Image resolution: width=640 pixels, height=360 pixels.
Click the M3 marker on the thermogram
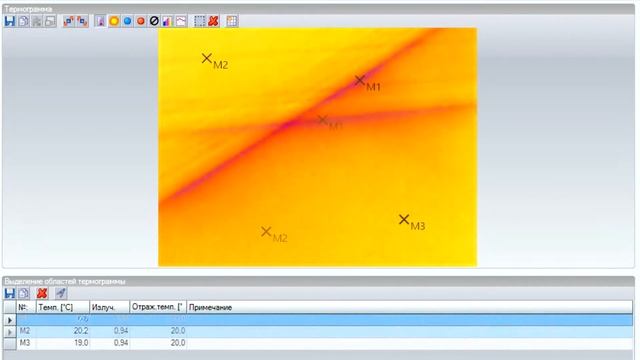coord(404,220)
